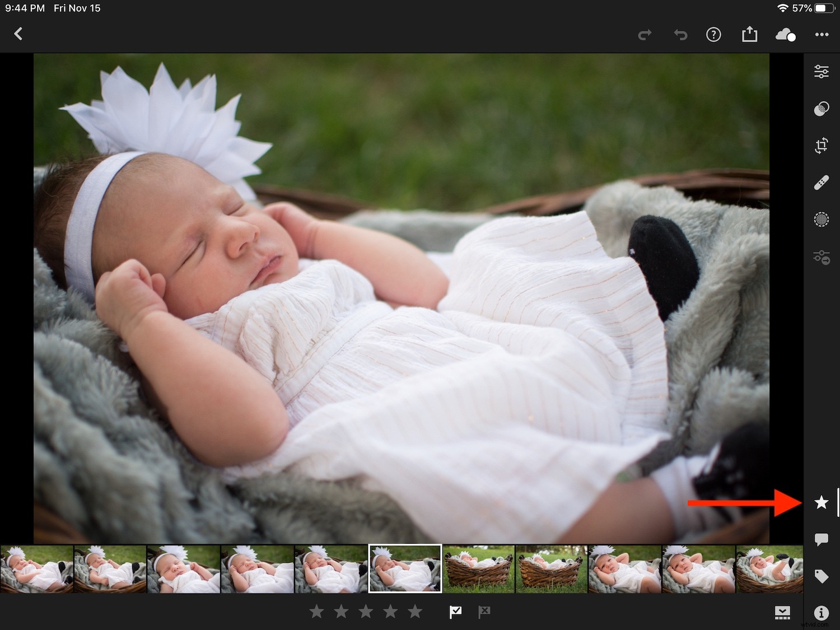Open the comments panel
Viewport: 840px width, 630px height.
click(x=822, y=539)
